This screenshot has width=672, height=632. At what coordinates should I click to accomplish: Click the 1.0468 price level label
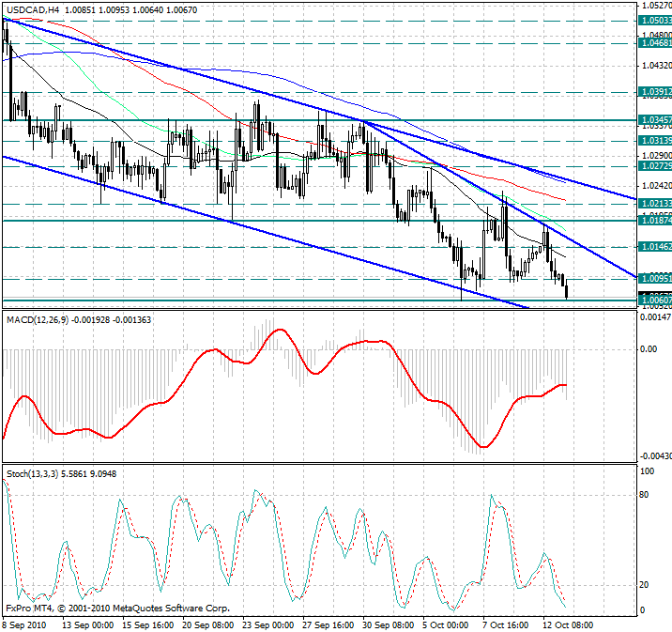click(655, 43)
